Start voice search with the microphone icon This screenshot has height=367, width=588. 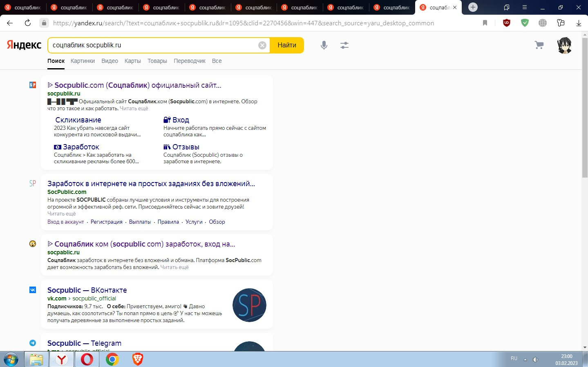(x=324, y=45)
